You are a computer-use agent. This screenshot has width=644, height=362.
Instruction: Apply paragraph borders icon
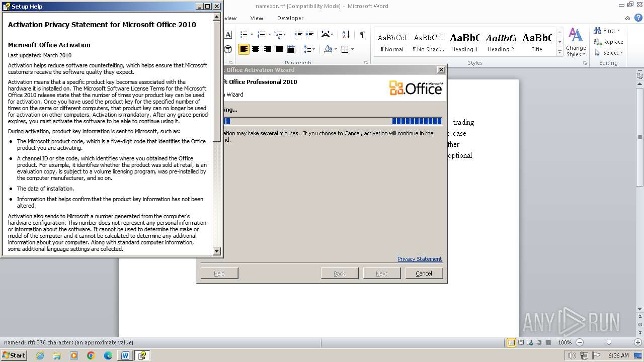pyautogui.click(x=345, y=49)
